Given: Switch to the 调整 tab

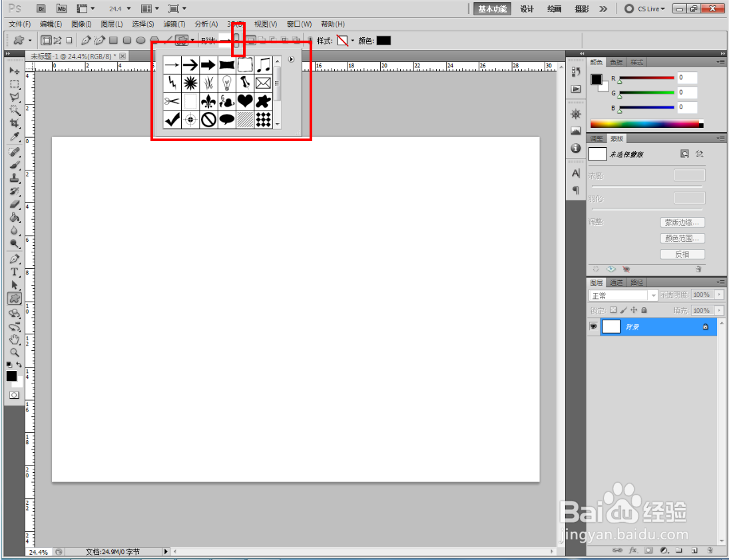Looking at the screenshot, I should pos(596,139).
